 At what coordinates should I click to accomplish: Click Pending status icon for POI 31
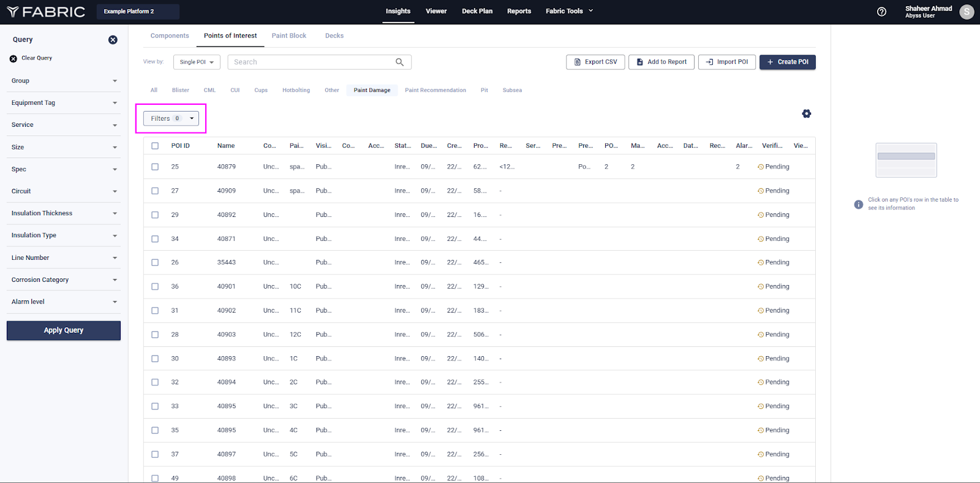[x=761, y=311]
